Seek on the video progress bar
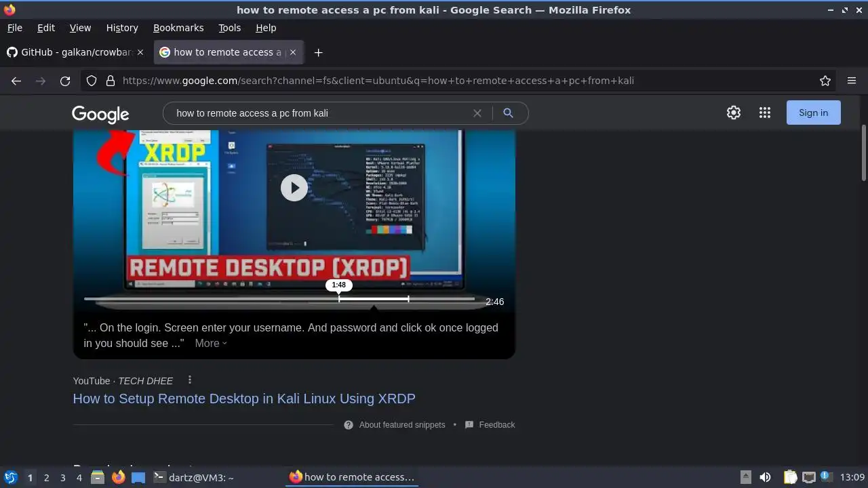This screenshot has width=868, height=488. pos(279,299)
